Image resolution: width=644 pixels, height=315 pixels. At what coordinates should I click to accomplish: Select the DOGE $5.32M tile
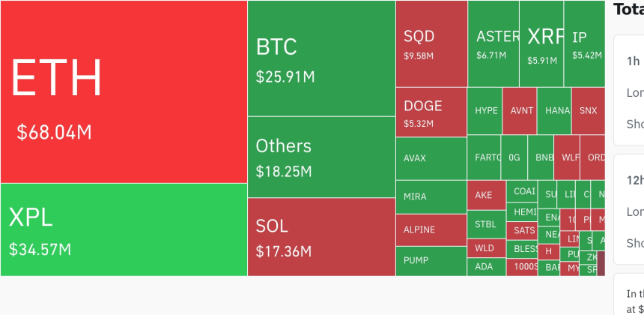[431, 112]
